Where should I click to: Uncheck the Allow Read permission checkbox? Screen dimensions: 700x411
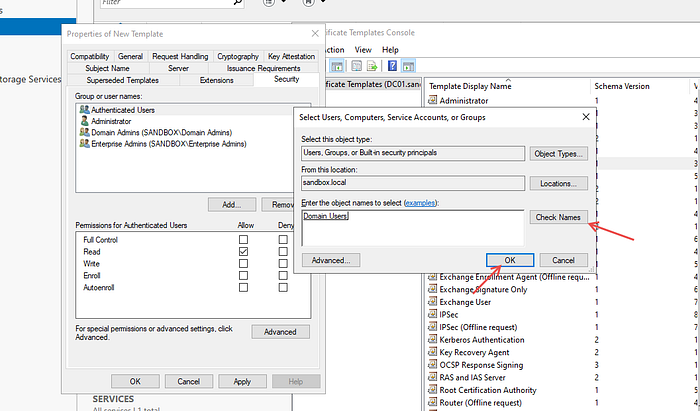pos(243,252)
